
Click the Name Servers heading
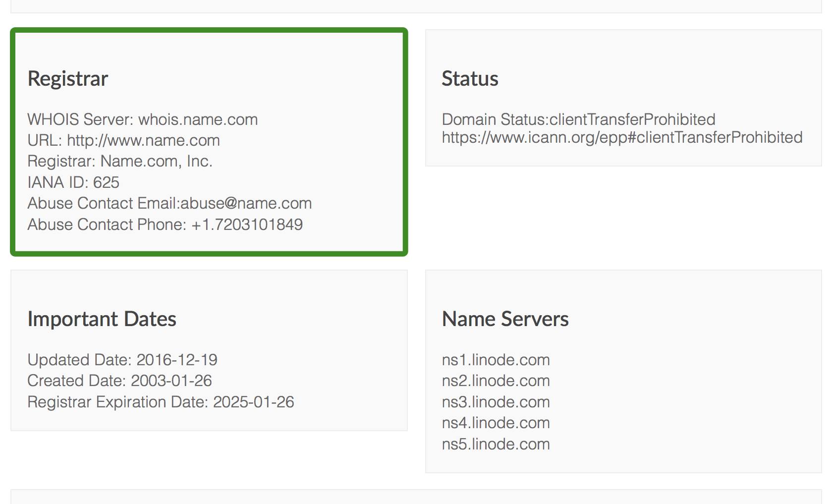click(505, 319)
